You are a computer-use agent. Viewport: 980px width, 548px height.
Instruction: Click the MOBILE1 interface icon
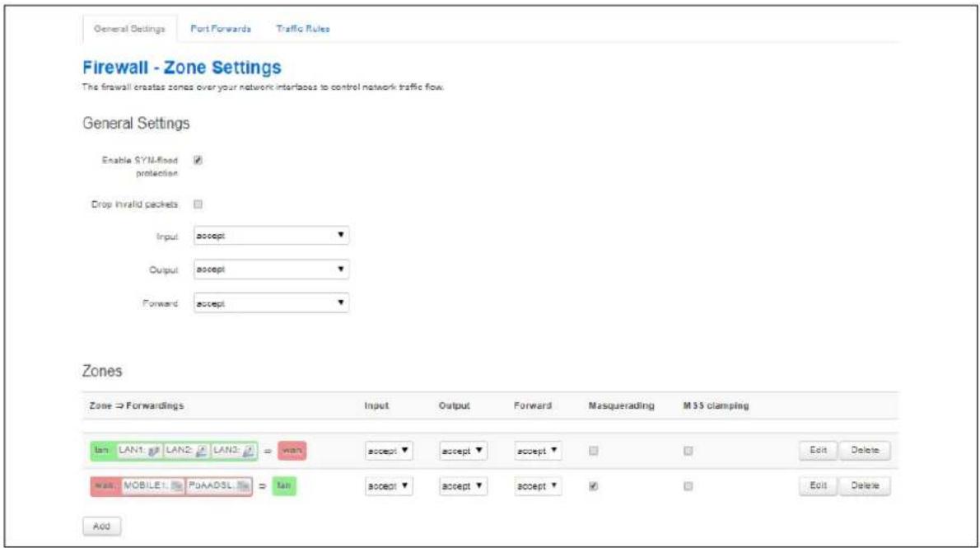click(176, 486)
